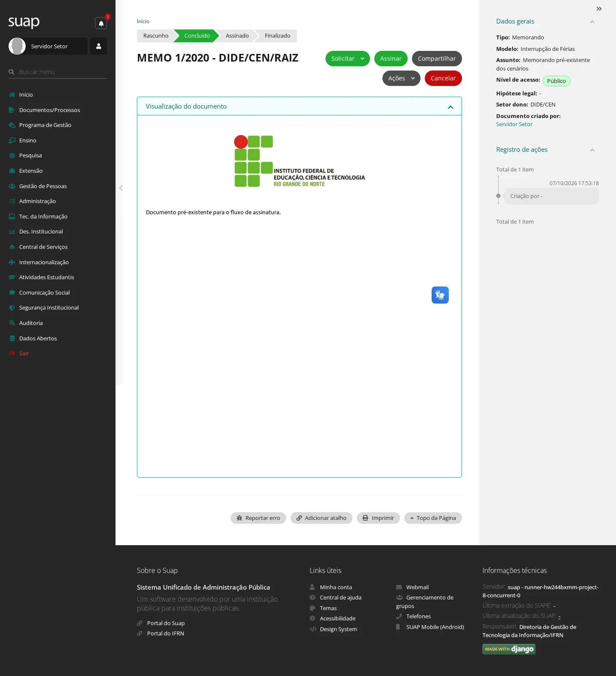Click the Made with Django badge
The image size is (616, 676).
[509, 649]
